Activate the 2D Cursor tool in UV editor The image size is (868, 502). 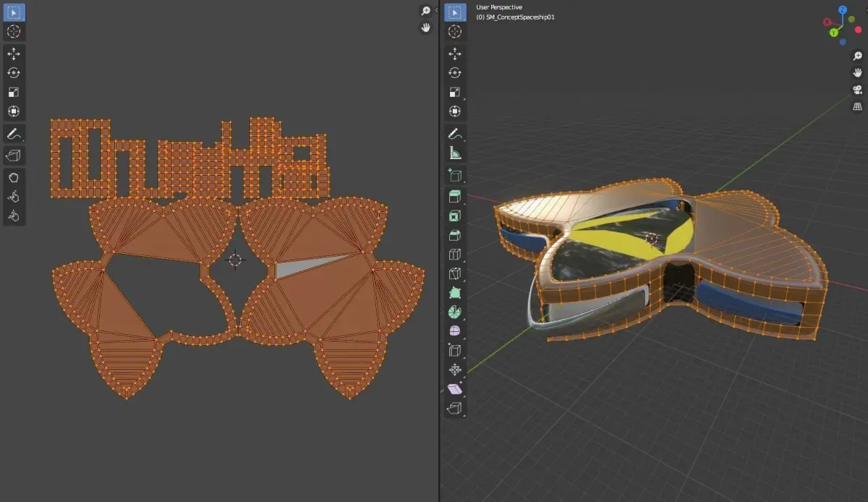(14, 32)
